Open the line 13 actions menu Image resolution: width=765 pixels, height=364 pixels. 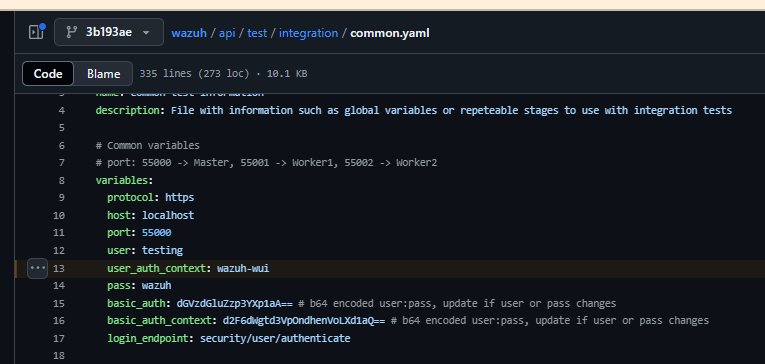(38, 268)
